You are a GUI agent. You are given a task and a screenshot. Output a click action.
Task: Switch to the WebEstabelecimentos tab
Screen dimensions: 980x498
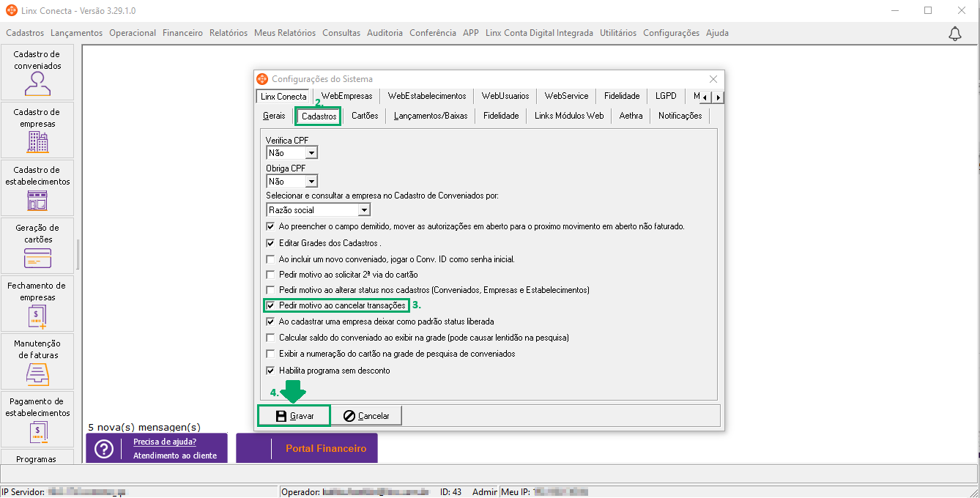coord(427,96)
